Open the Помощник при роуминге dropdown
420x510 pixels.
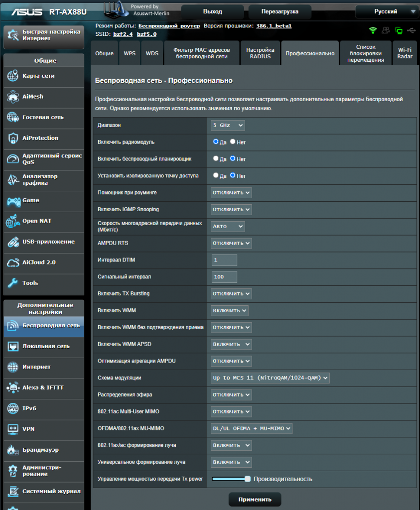[x=231, y=193]
